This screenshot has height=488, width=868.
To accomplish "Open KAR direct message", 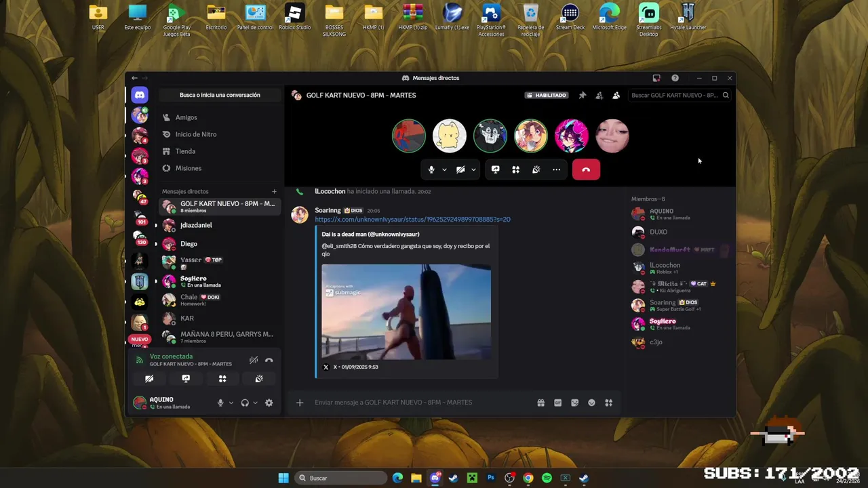I will pos(220,318).
